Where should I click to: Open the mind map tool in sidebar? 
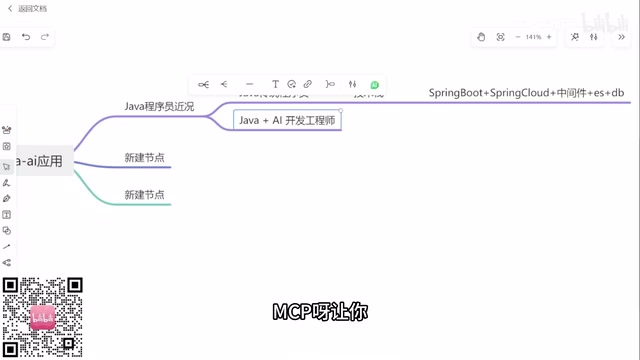click(x=7, y=262)
